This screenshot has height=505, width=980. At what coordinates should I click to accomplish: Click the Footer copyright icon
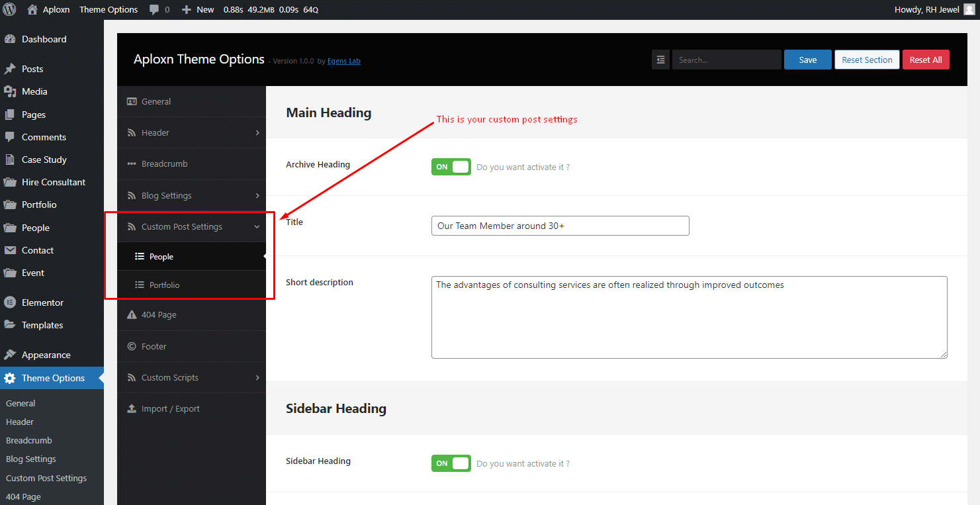coord(132,346)
